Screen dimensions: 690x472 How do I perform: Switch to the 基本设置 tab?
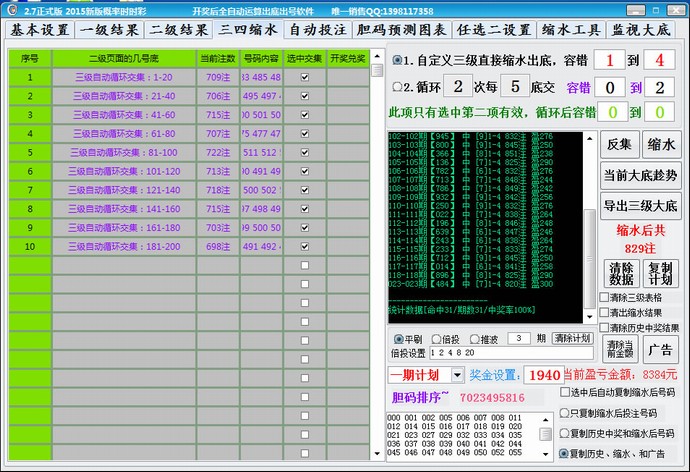pyautogui.click(x=42, y=30)
